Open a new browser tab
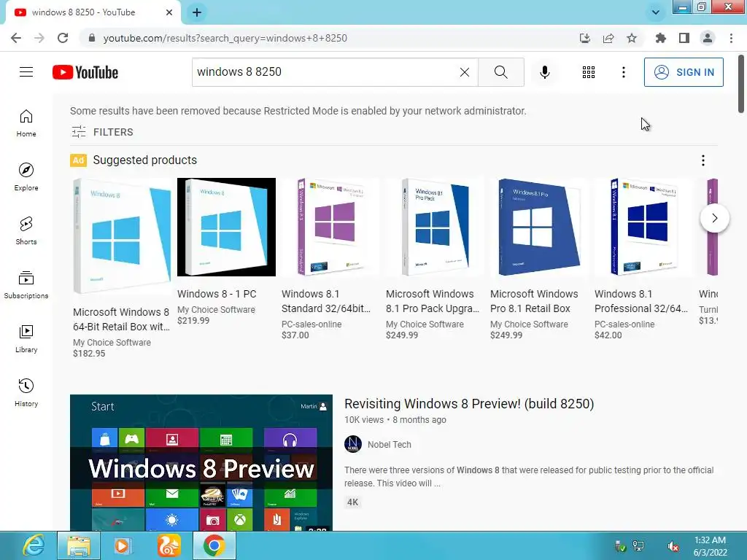Screen dimensions: 747x560 click(197, 12)
